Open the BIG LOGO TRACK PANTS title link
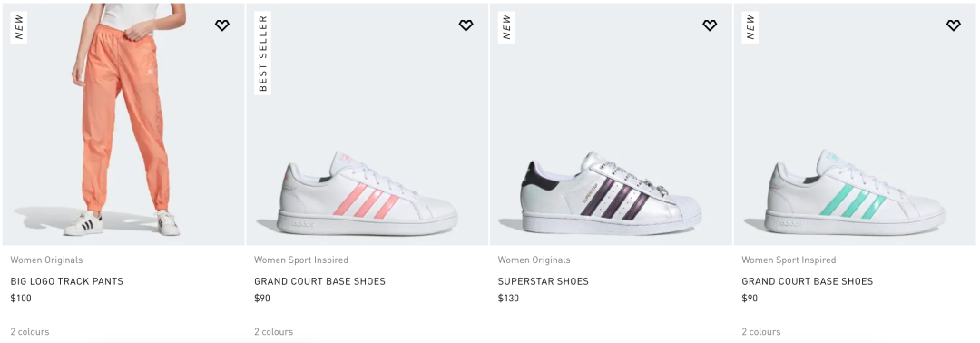Viewport: 980px width, 343px height. pyautogui.click(x=67, y=281)
